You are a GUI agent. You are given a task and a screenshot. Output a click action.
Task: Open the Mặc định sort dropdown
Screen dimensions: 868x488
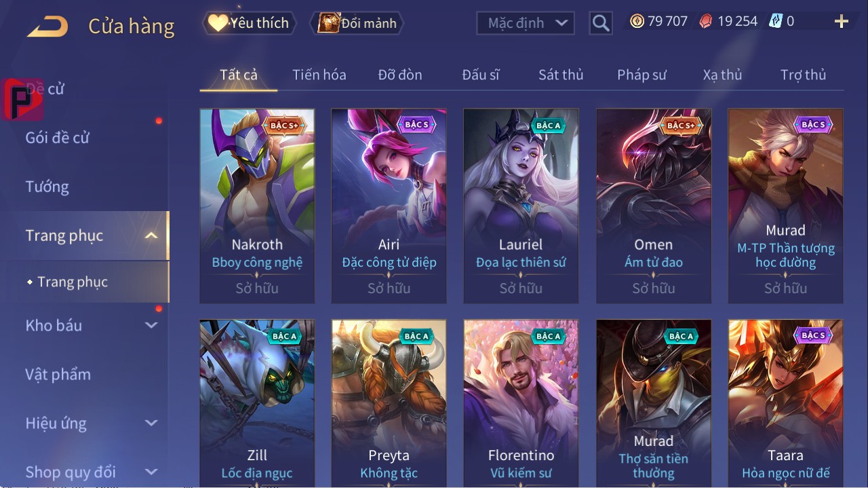click(526, 23)
